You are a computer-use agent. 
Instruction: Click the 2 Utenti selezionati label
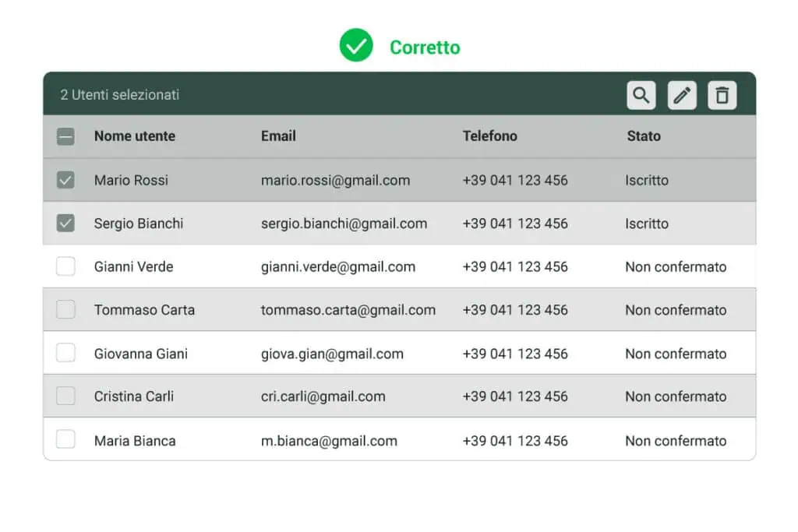coord(120,95)
